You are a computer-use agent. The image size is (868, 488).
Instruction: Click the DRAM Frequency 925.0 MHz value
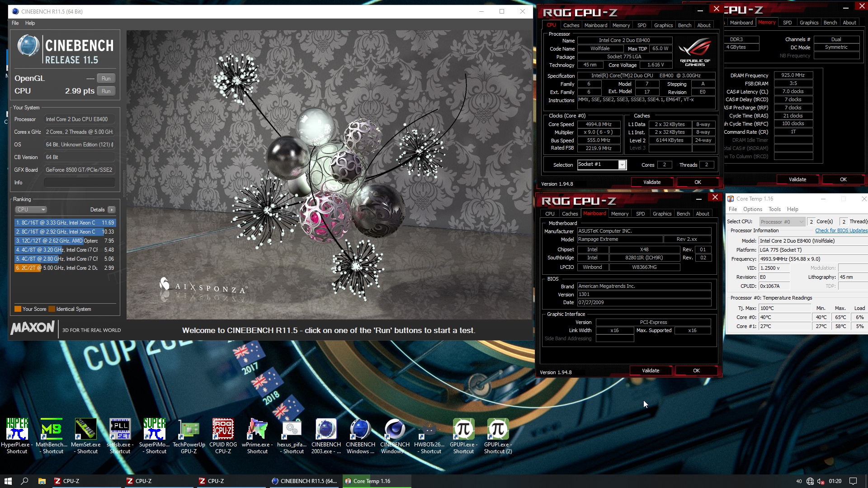793,75
